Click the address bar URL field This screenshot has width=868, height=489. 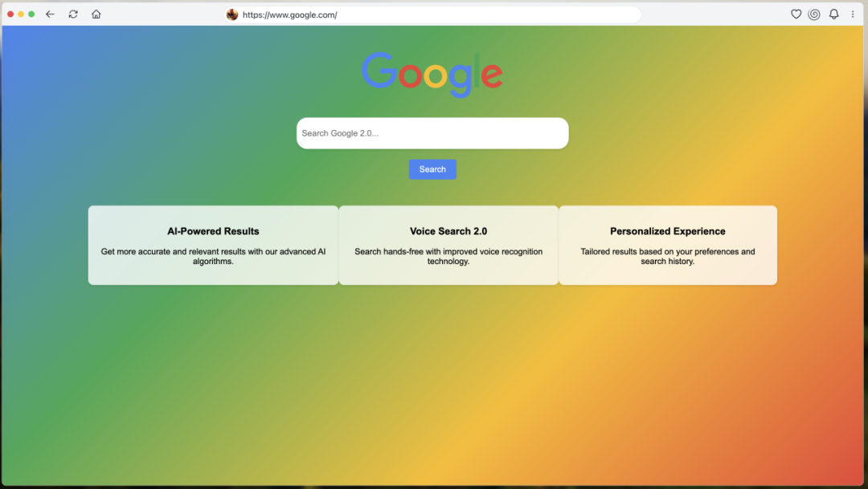coord(433,15)
